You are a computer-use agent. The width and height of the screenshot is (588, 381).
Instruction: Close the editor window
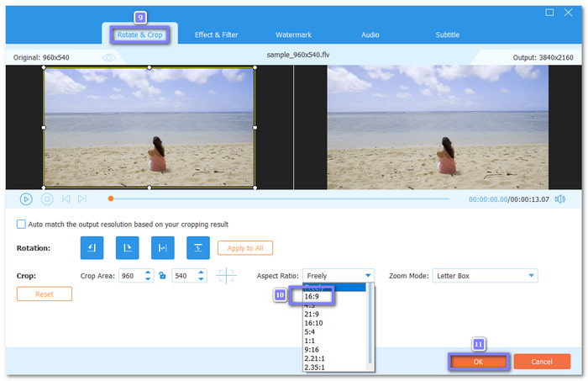pos(568,13)
